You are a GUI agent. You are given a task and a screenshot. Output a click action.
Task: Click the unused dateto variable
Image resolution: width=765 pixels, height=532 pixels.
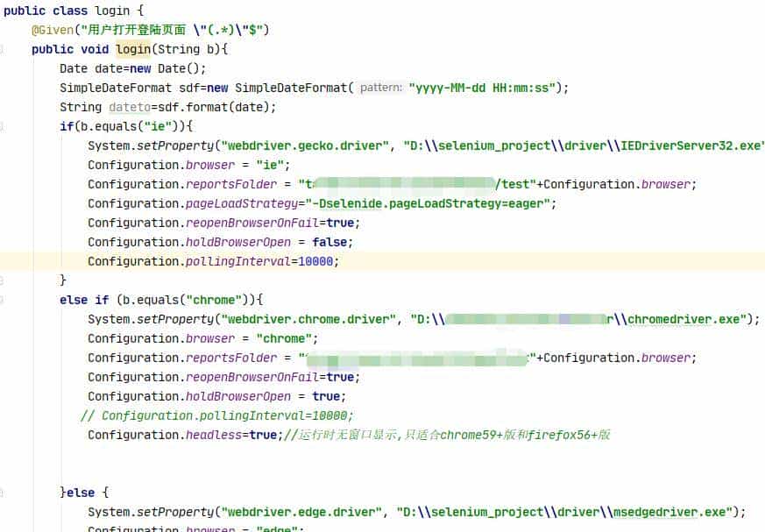130,108
